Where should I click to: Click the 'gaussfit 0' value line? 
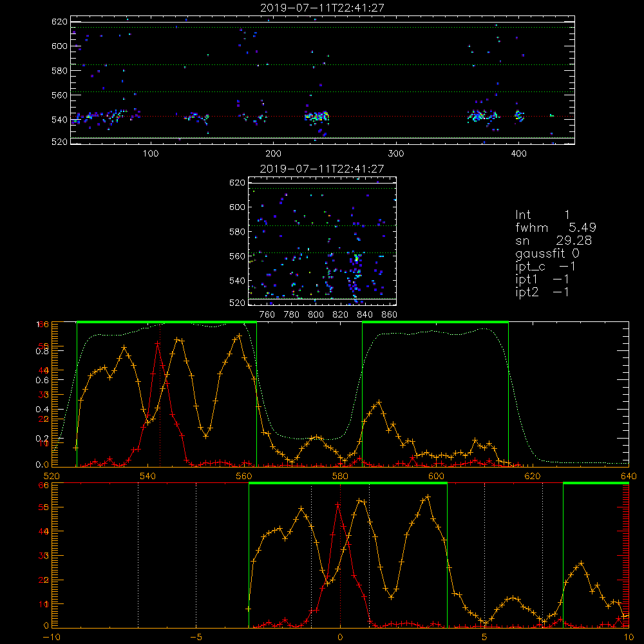coord(547,254)
